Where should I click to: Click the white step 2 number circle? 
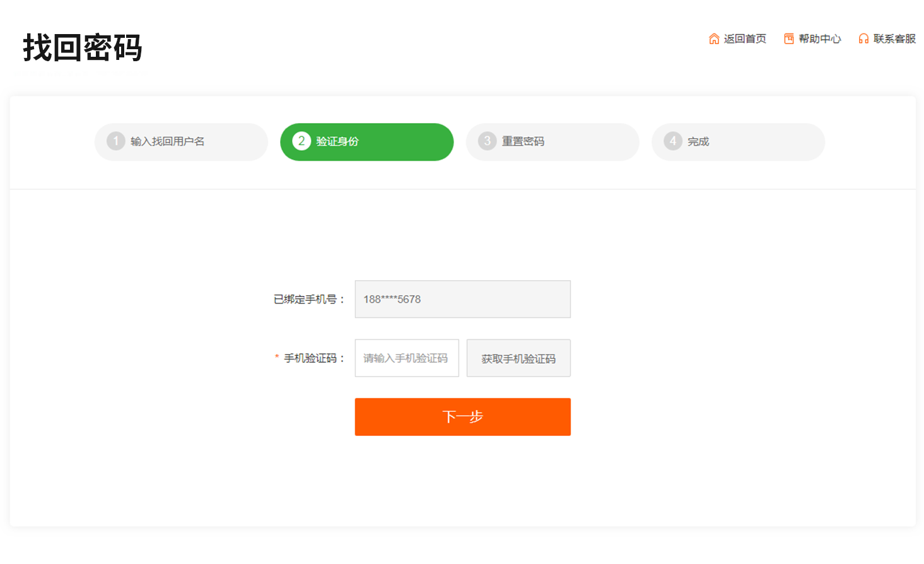[x=301, y=141]
